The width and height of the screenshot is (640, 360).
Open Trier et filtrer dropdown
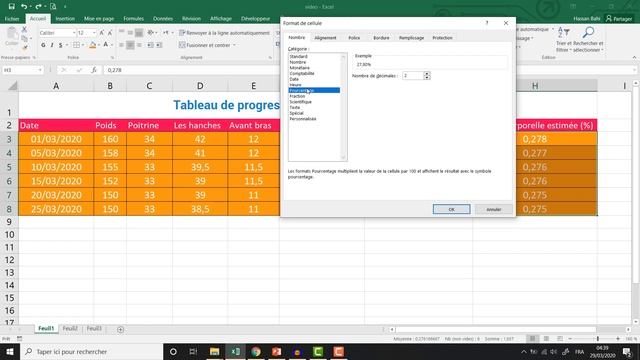(x=564, y=39)
